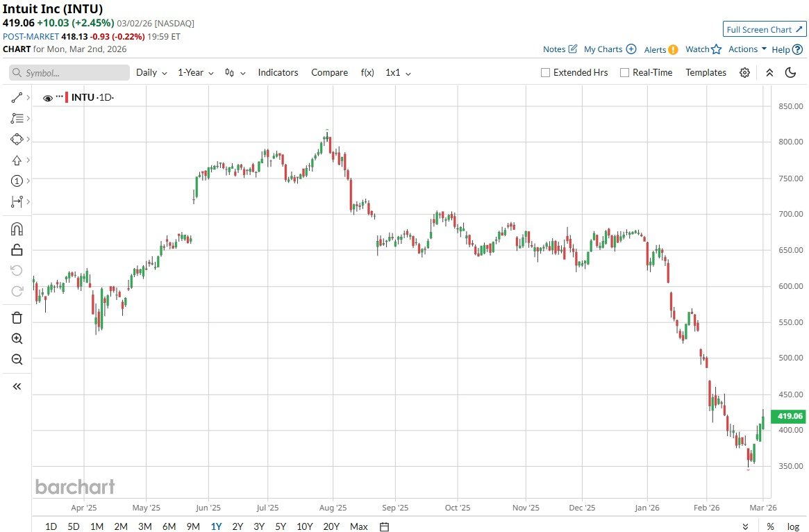The height and width of the screenshot is (532, 809).
Task: Open the Fibonacci retracement tools group
Action: tap(17, 118)
